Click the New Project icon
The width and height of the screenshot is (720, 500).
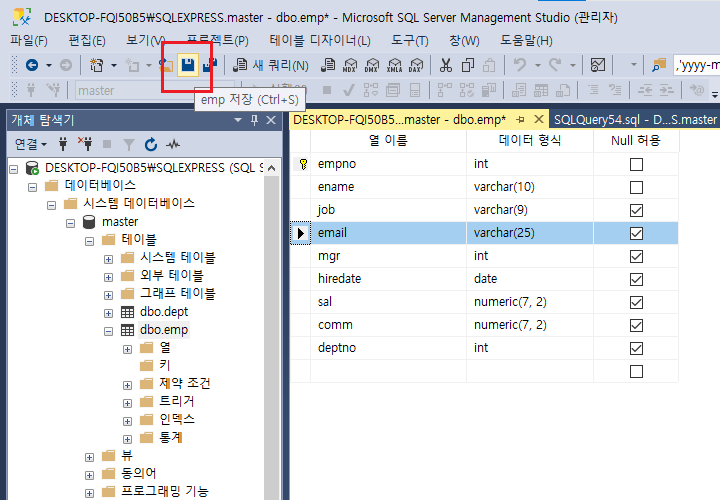coord(96,65)
